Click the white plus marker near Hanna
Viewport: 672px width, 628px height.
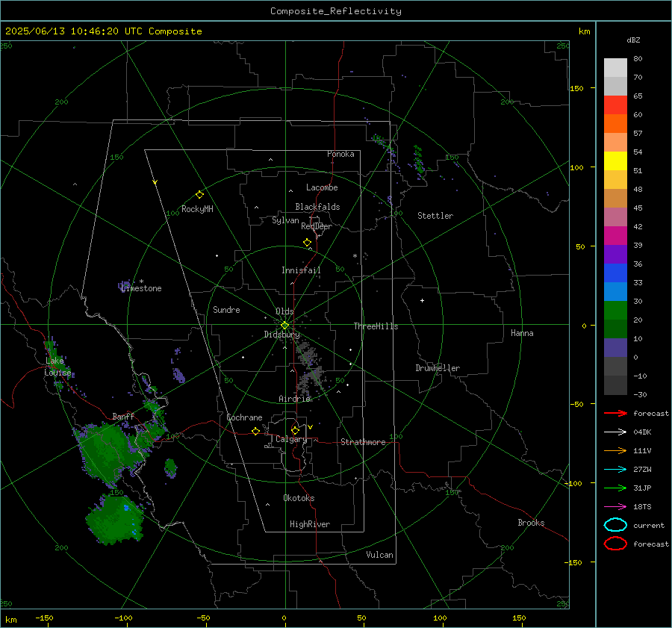pyautogui.click(x=422, y=300)
